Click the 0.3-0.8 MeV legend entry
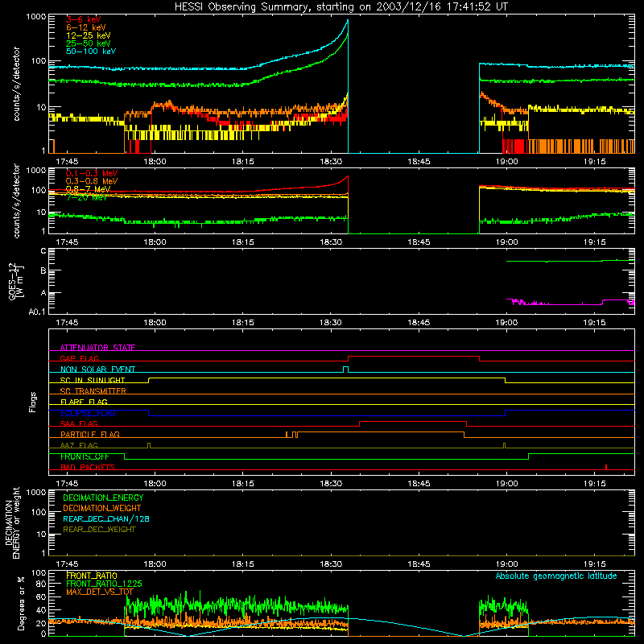644x644 pixels. click(92, 181)
